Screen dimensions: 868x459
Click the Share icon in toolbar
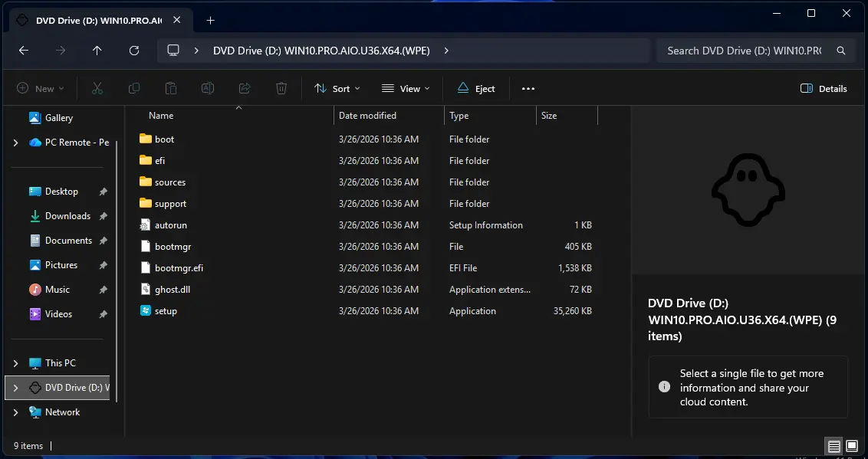point(245,88)
